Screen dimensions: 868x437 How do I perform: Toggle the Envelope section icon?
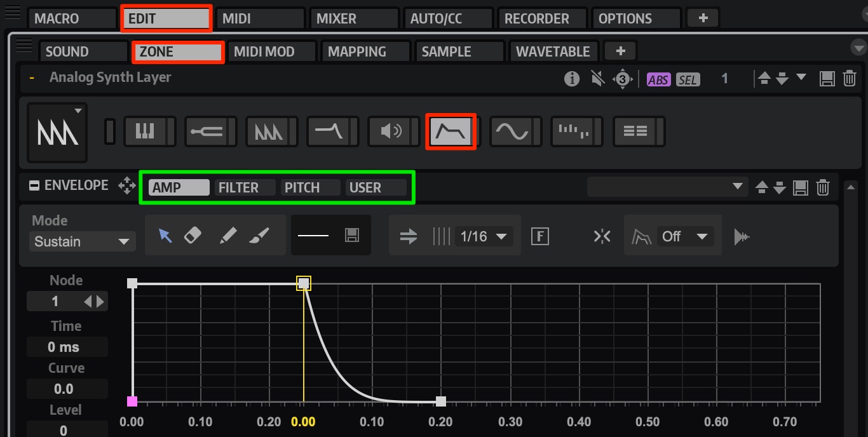[x=451, y=131]
